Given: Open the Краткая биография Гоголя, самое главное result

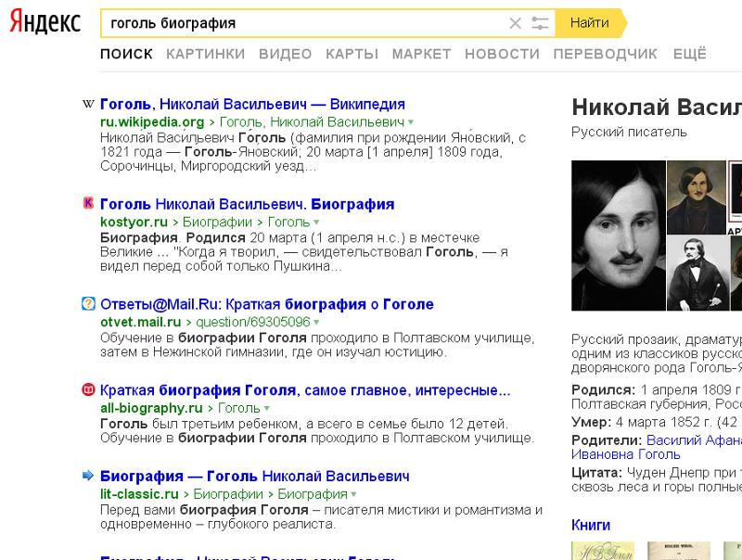Looking at the screenshot, I should click(x=305, y=390).
